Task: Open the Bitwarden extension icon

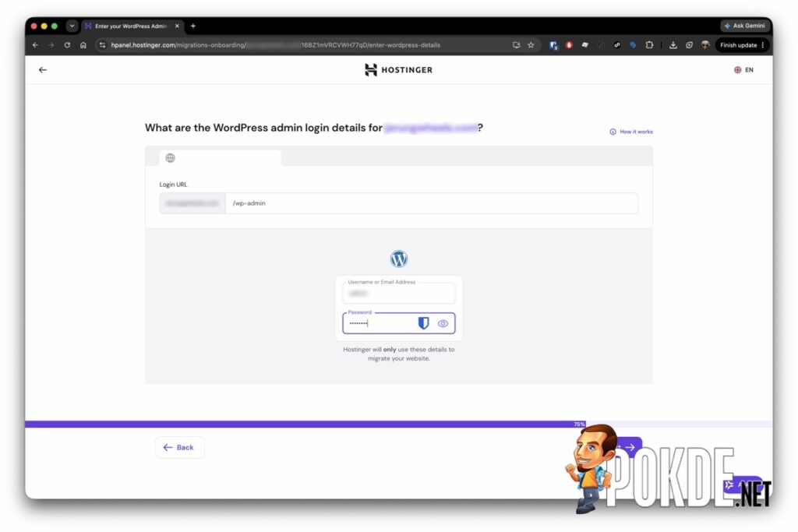Action: click(x=553, y=44)
